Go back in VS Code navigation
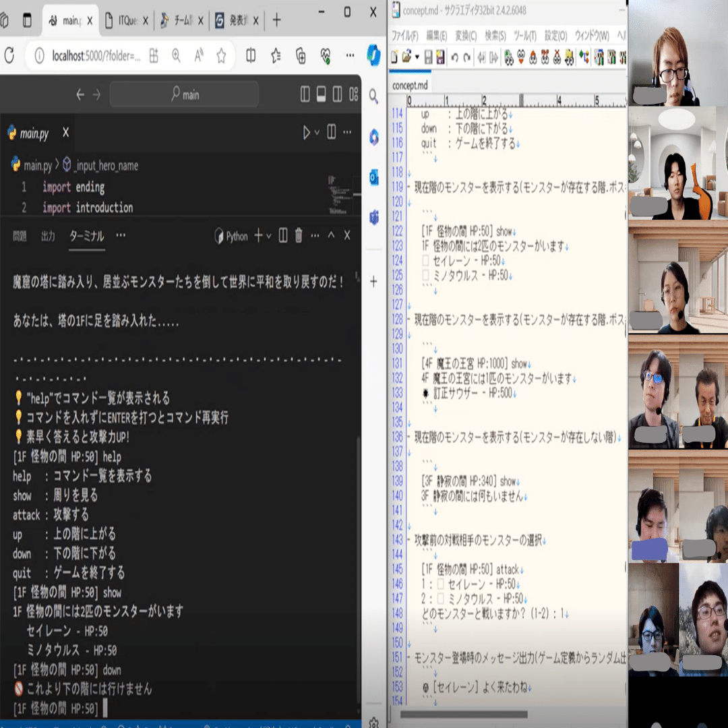Viewport: 728px width, 728px height. (80, 95)
